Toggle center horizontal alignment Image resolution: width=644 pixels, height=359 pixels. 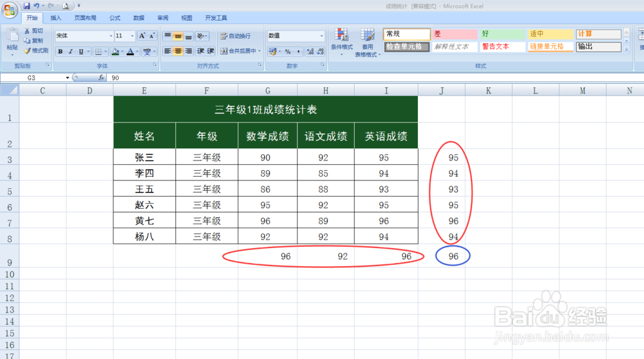[x=178, y=51]
